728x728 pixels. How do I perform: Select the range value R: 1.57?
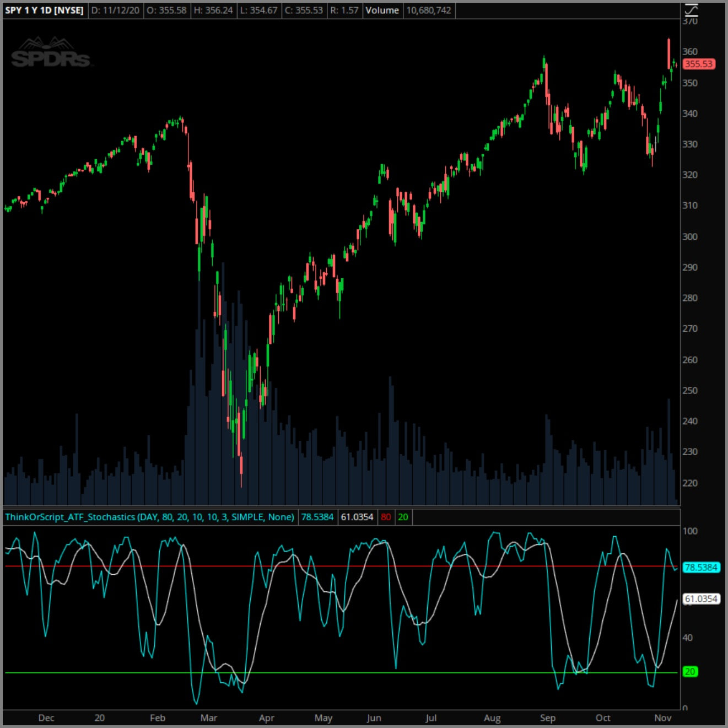click(x=344, y=10)
